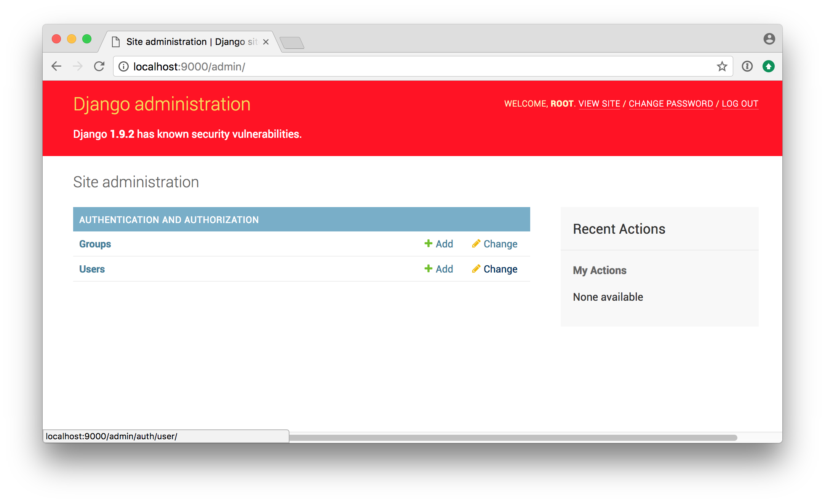The height and width of the screenshot is (504, 825).
Task: Click the Log Out link
Action: pyautogui.click(x=740, y=104)
